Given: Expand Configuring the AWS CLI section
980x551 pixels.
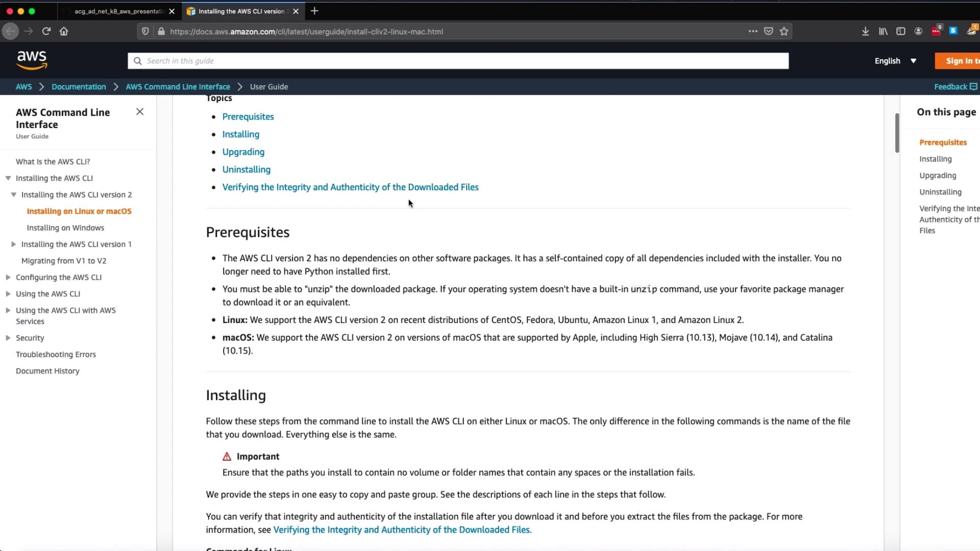Looking at the screenshot, I should (x=8, y=278).
